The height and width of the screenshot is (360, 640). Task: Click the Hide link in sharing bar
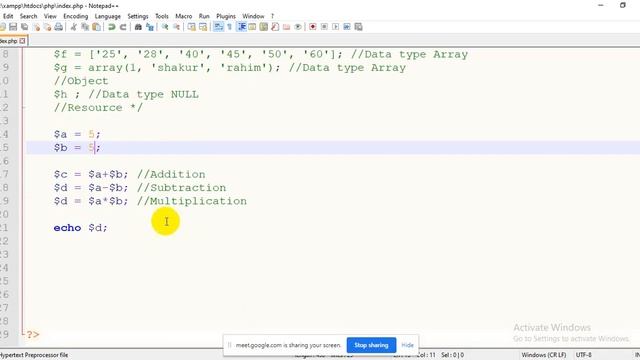coord(407,345)
